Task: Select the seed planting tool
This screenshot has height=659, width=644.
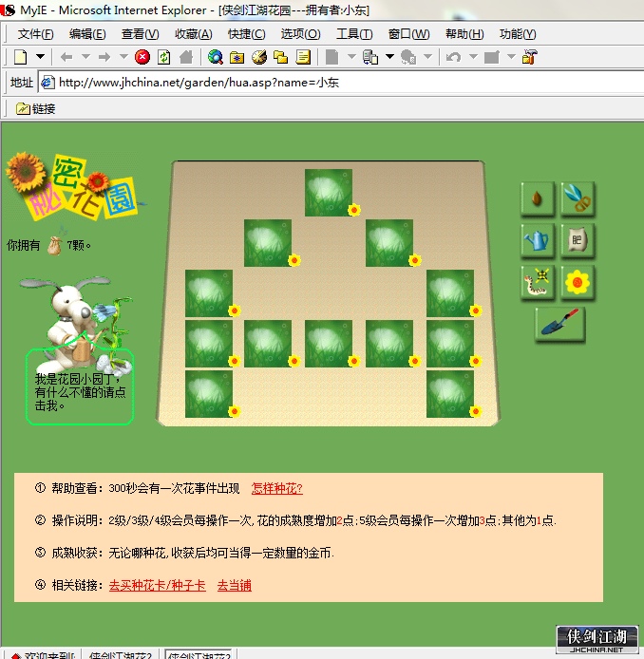Action: click(x=537, y=198)
